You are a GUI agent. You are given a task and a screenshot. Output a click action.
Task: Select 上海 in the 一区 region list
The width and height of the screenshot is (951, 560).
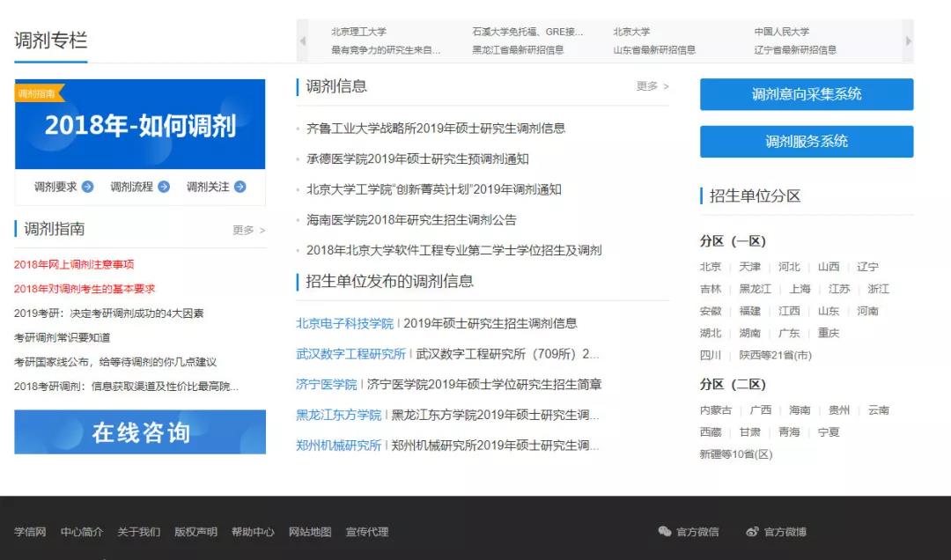point(800,289)
